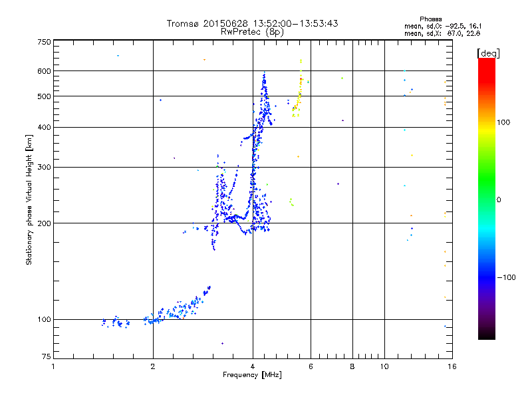Click colorbar tick label "0"

click(x=499, y=200)
